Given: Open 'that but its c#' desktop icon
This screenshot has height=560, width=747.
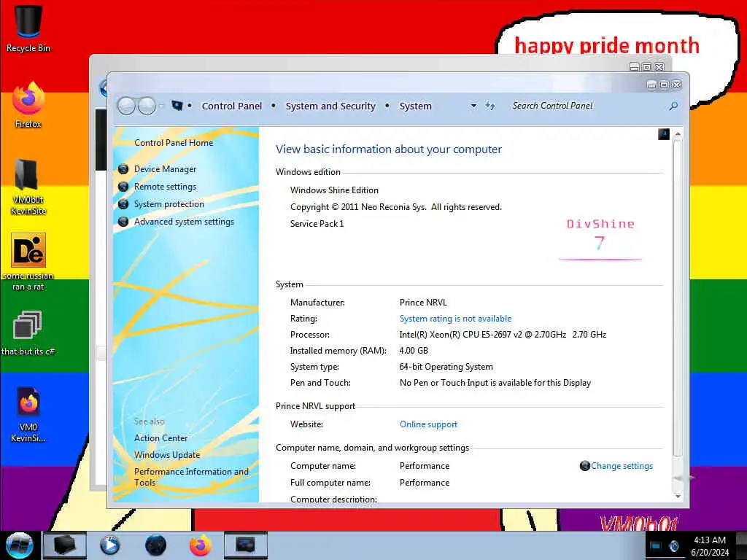Looking at the screenshot, I should (x=28, y=333).
